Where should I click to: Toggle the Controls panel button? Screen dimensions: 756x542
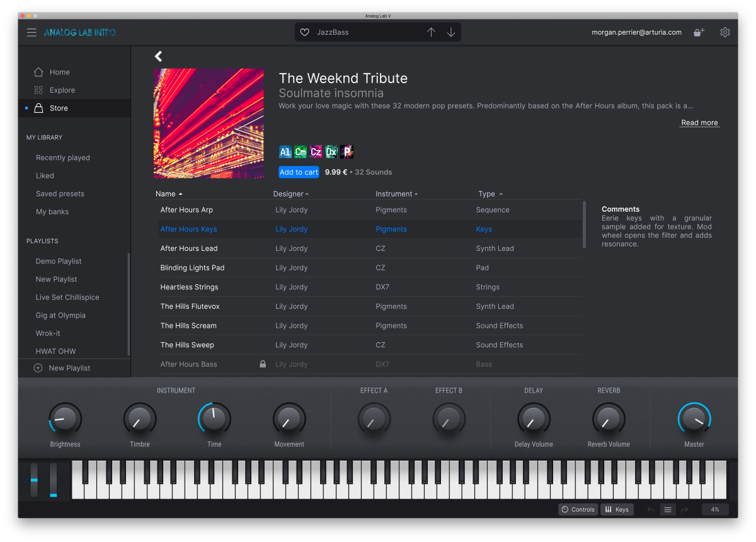(x=578, y=509)
